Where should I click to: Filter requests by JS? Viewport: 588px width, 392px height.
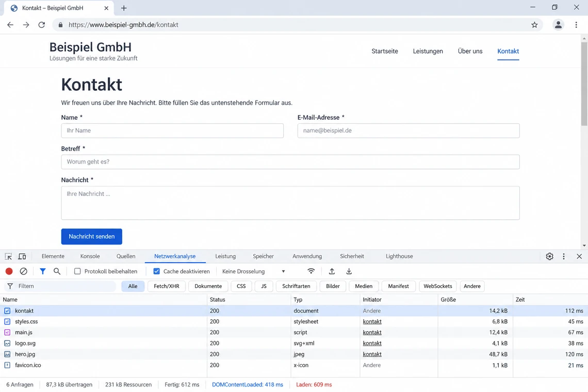(x=264, y=286)
